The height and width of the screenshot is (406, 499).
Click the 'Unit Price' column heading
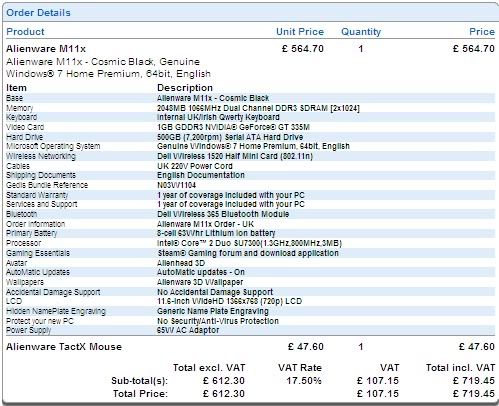coord(300,32)
